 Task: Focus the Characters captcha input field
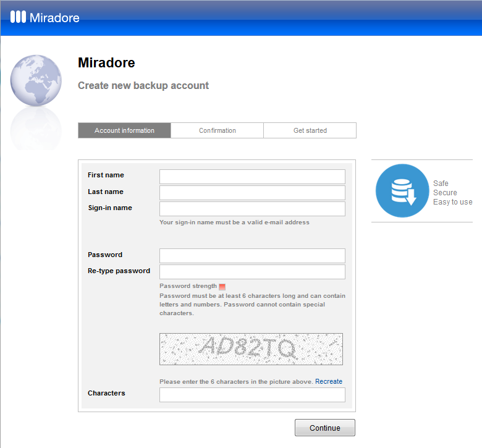252,395
